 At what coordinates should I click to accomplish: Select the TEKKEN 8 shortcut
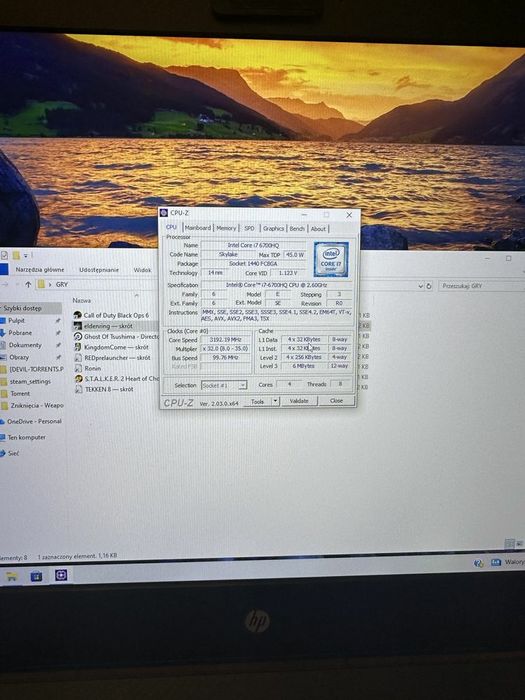104,389
